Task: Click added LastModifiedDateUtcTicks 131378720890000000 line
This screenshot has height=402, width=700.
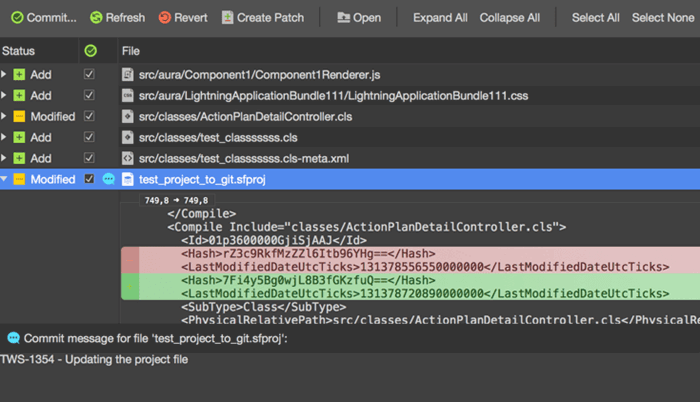Action: point(425,293)
